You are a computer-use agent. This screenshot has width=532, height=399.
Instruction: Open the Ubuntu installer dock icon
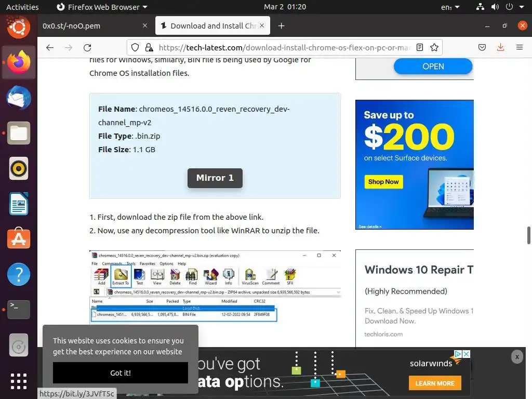(x=19, y=27)
